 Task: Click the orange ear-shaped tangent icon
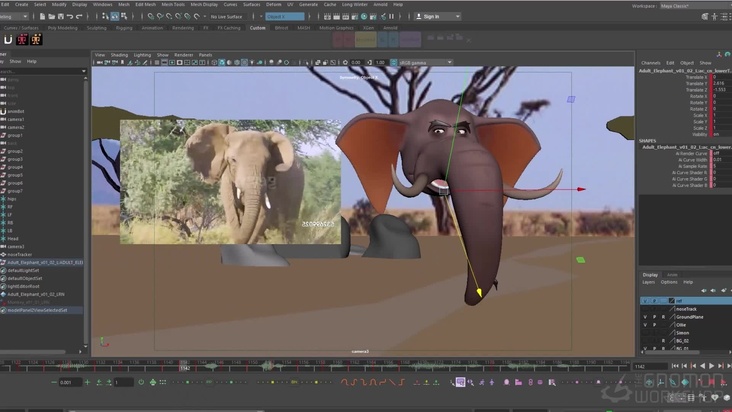[373, 382]
